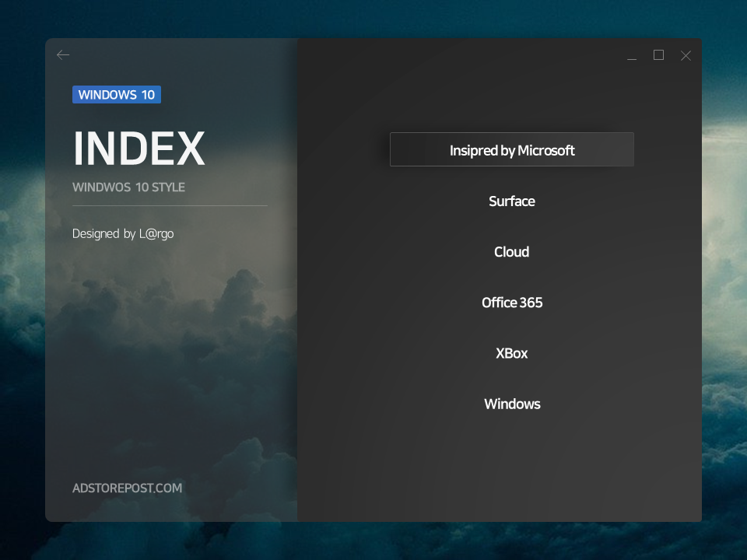Open the Windows menu item
The height and width of the screenshot is (560, 747).
point(512,404)
